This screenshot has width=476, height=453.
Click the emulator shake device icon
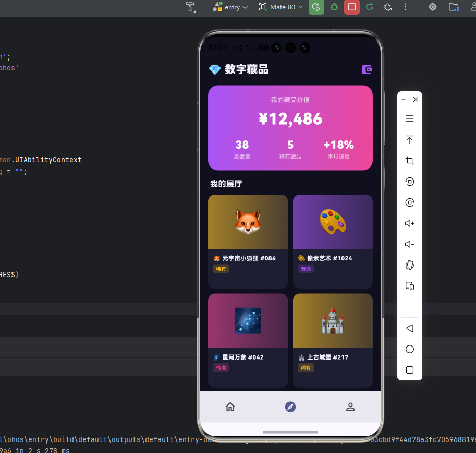[409, 265]
